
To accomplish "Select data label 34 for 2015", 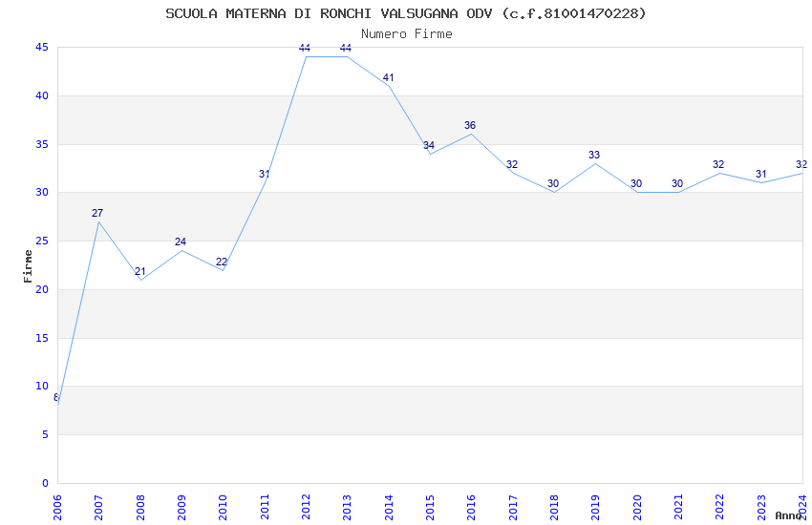I will pyautogui.click(x=429, y=145).
